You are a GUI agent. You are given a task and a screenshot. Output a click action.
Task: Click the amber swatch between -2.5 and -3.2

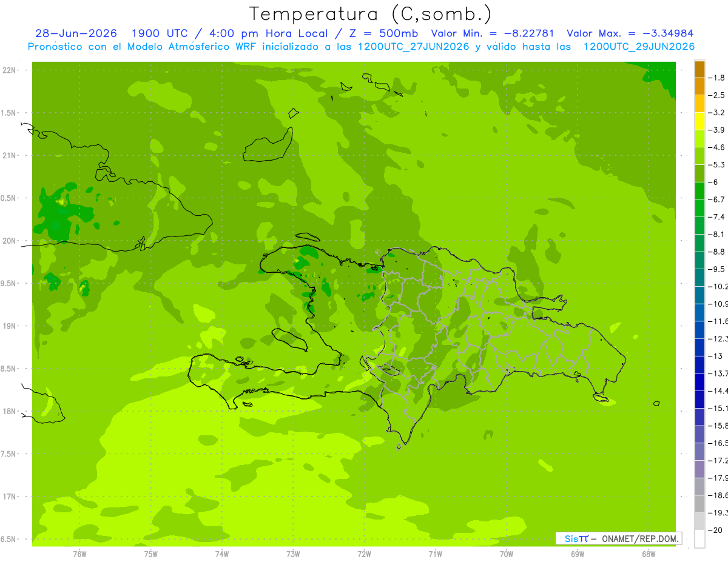point(699,104)
